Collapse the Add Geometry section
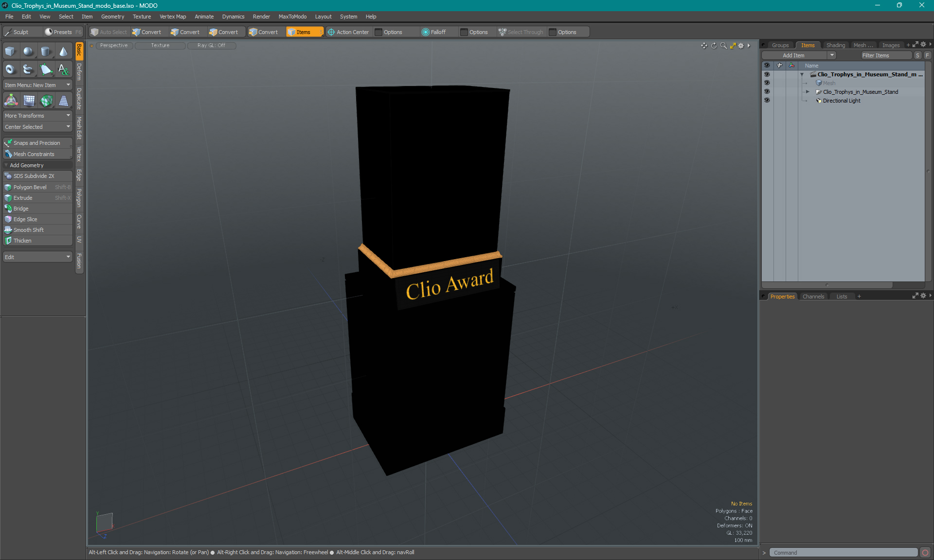Image resolution: width=934 pixels, height=560 pixels. (x=6, y=165)
